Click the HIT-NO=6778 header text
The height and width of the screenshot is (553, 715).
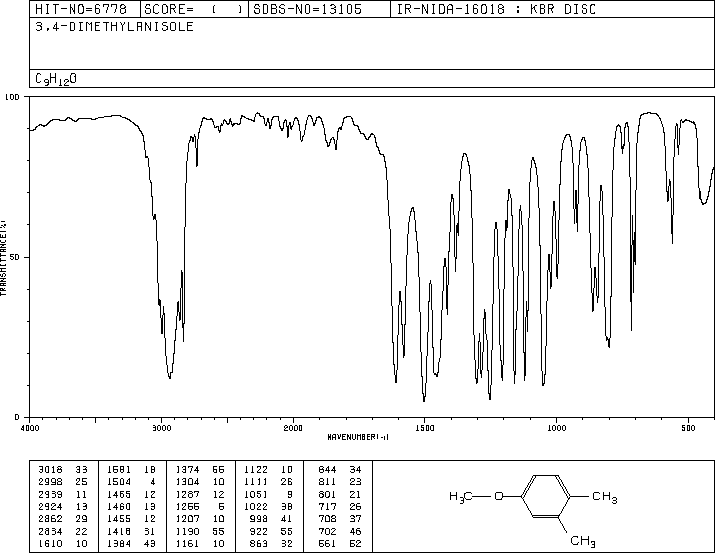pyautogui.click(x=81, y=9)
